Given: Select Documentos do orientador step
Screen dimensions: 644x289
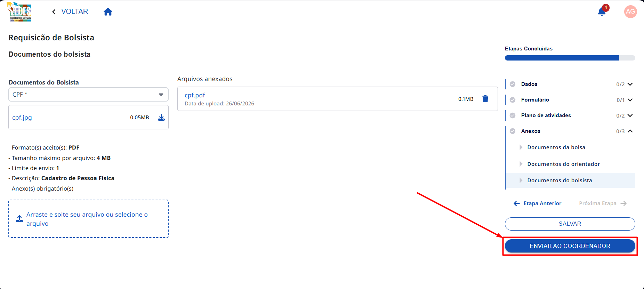Looking at the screenshot, I should [563, 164].
